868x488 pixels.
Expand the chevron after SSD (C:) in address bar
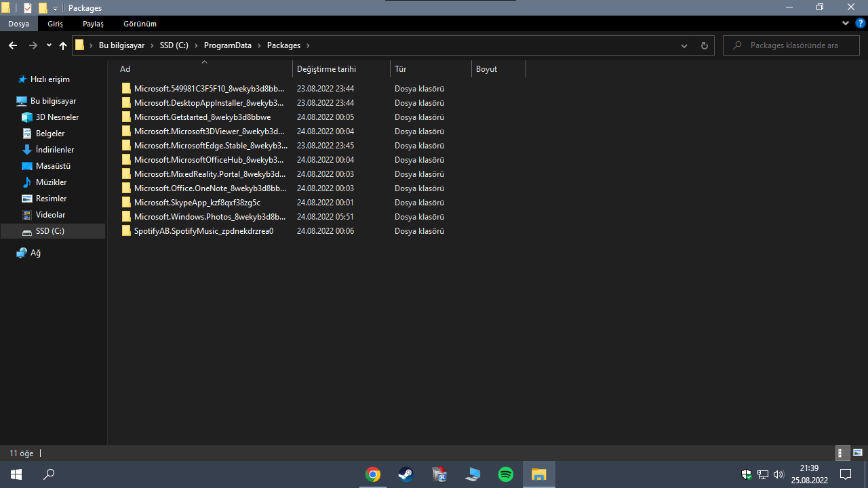pyautogui.click(x=196, y=45)
